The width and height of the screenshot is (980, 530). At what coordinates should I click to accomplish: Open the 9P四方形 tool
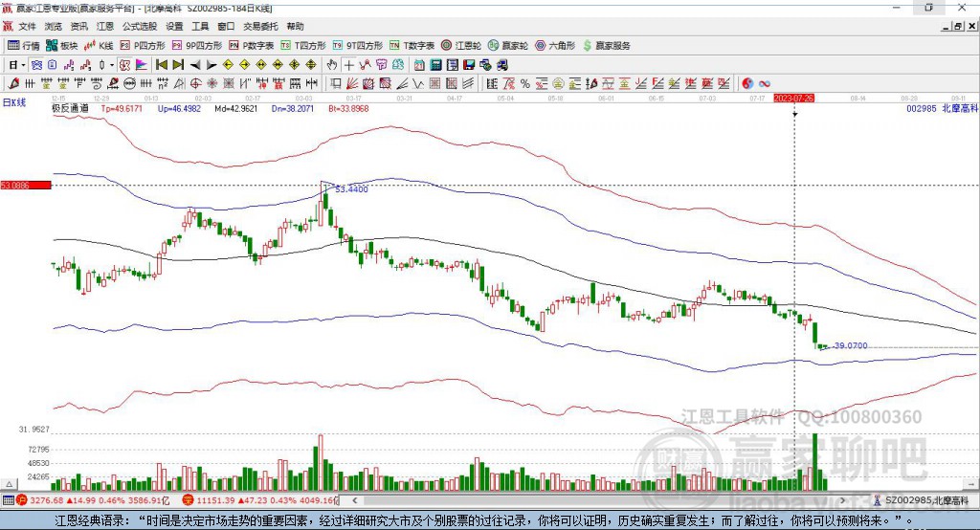197,46
